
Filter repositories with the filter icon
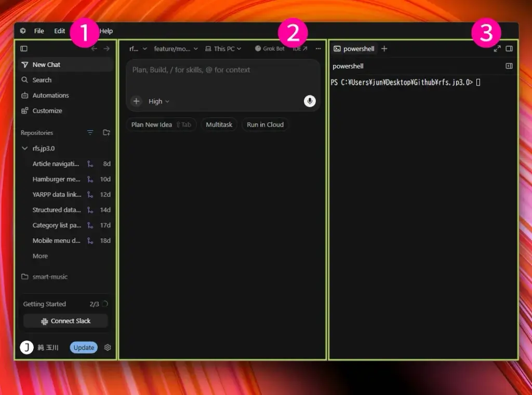click(90, 132)
